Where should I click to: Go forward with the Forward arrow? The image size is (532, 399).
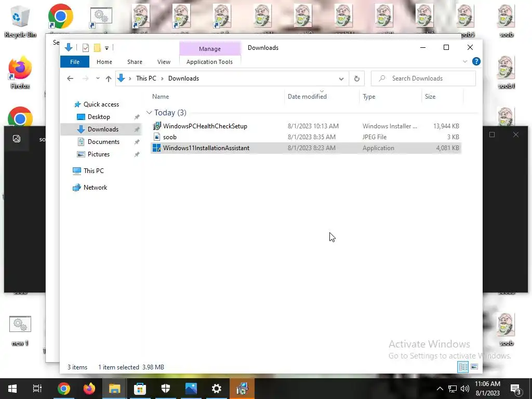pos(85,78)
